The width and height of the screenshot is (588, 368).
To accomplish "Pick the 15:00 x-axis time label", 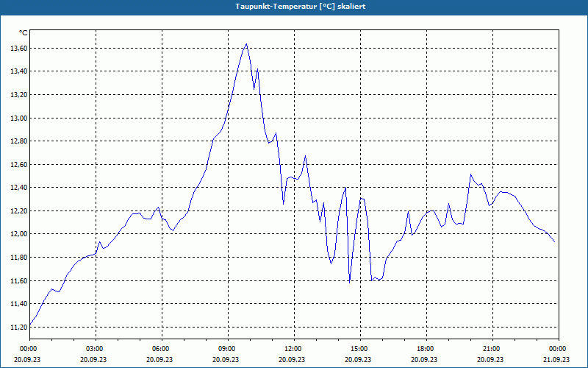I will 360,349.
